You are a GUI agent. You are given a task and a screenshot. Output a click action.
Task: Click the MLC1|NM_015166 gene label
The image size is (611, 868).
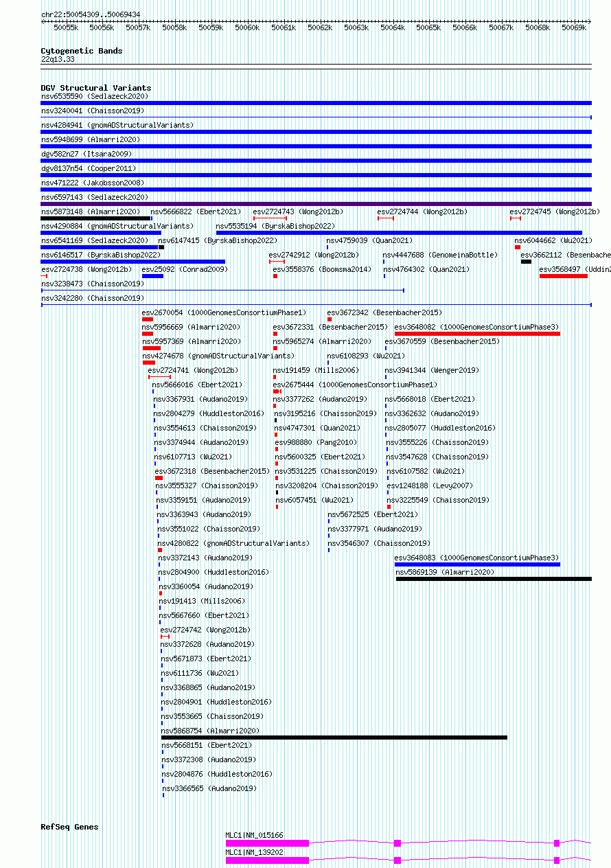[255, 836]
